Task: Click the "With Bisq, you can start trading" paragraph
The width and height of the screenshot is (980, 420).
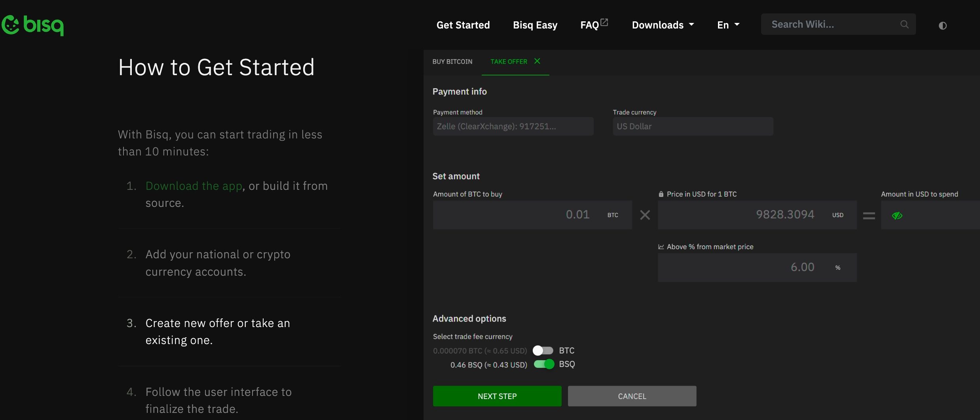Action: [220, 143]
